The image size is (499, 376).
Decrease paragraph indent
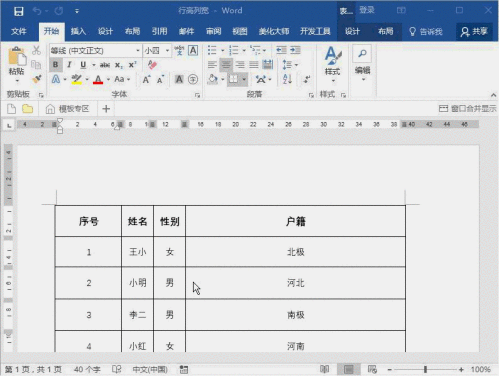pyautogui.click(x=281, y=50)
